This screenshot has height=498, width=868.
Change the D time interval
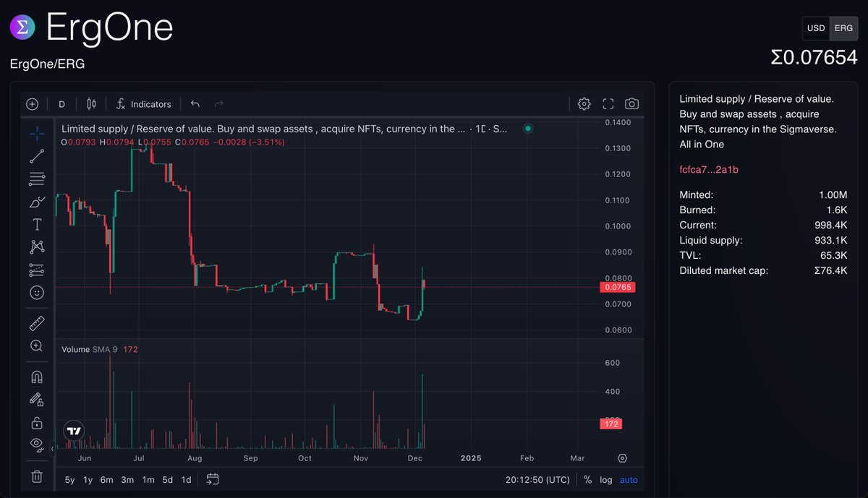pos(62,104)
